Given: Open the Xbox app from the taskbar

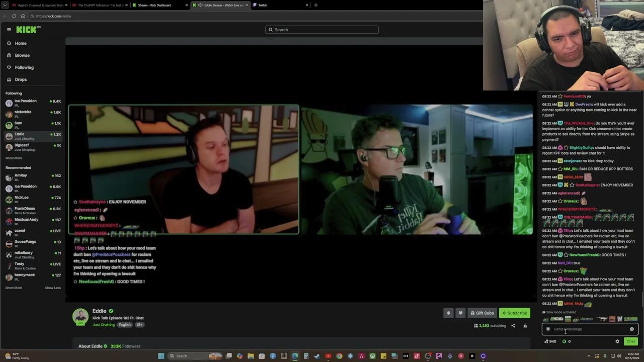Looking at the screenshot, I should 372,356.
